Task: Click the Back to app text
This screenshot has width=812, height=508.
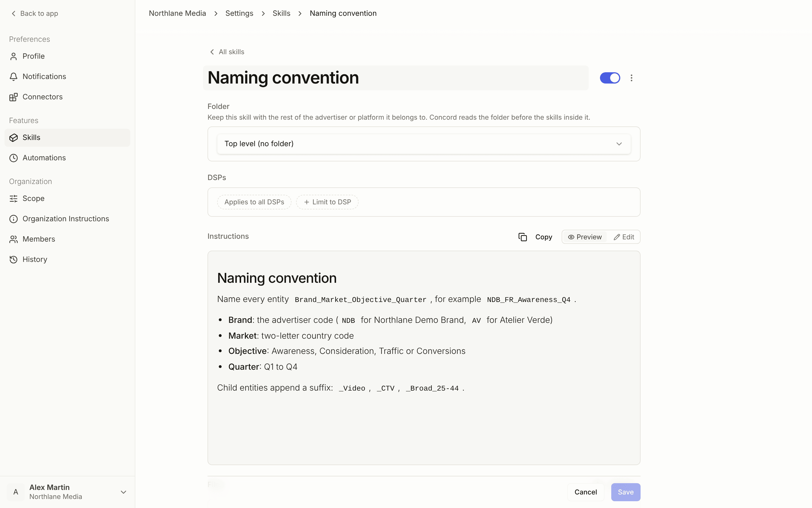Action: point(39,14)
